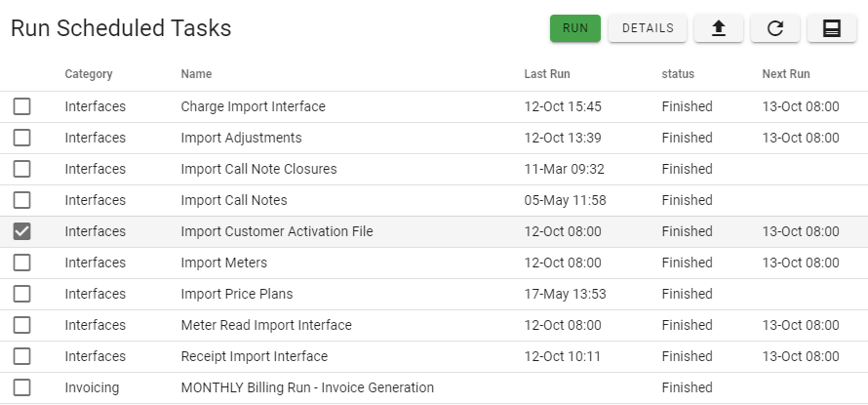This screenshot has width=868, height=405.
Task: Sort by the Category column header
Action: 89,74
